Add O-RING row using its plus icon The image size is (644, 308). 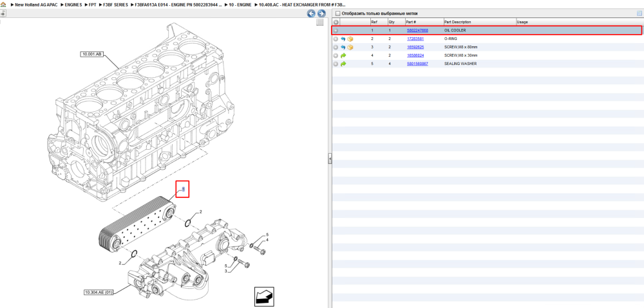336,39
